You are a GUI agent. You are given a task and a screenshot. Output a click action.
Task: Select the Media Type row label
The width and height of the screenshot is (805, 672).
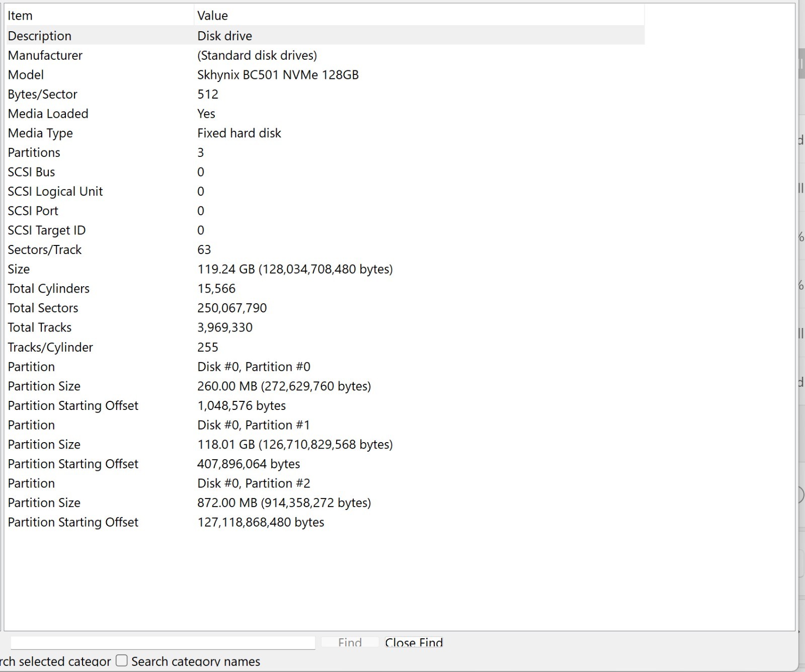[x=40, y=133]
